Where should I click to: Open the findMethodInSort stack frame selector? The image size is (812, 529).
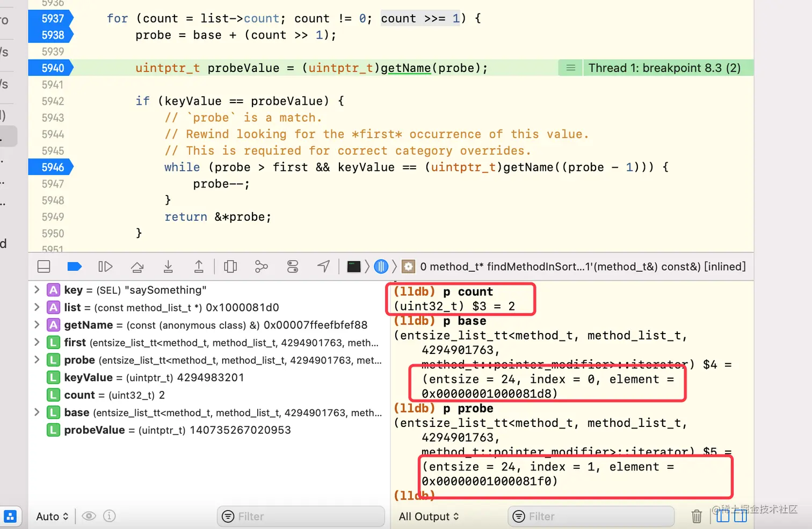583,266
